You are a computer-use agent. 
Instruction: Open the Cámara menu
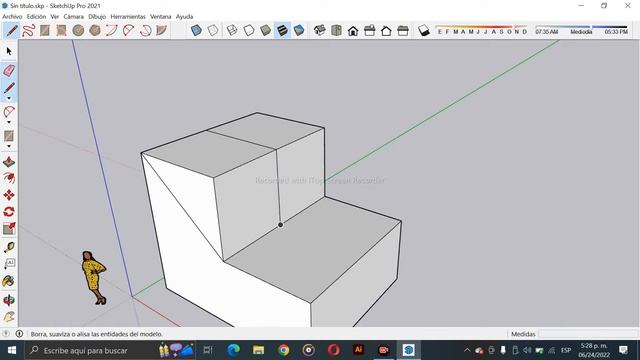tap(73, 17)
